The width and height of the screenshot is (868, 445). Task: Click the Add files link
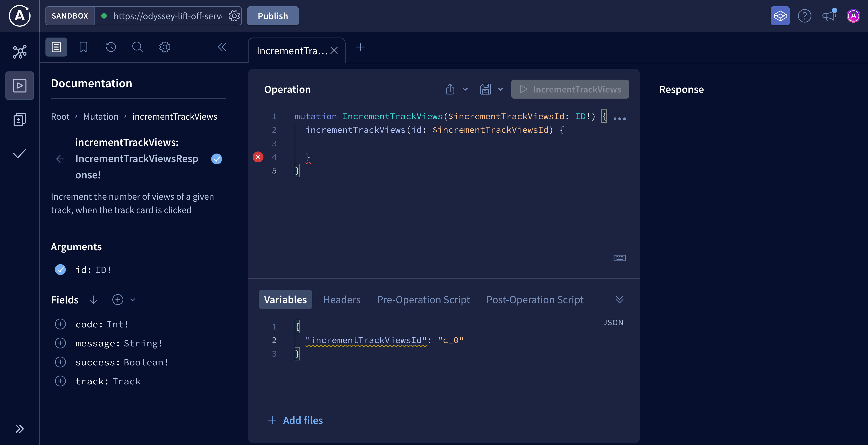point(296,420)
